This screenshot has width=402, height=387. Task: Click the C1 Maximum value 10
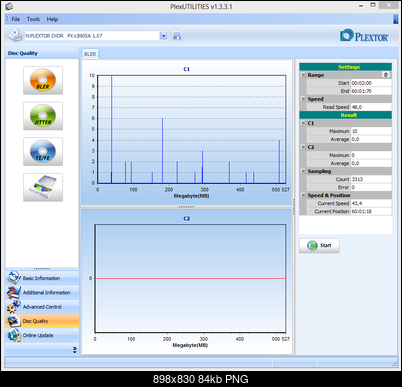click(x=371, y=131)
